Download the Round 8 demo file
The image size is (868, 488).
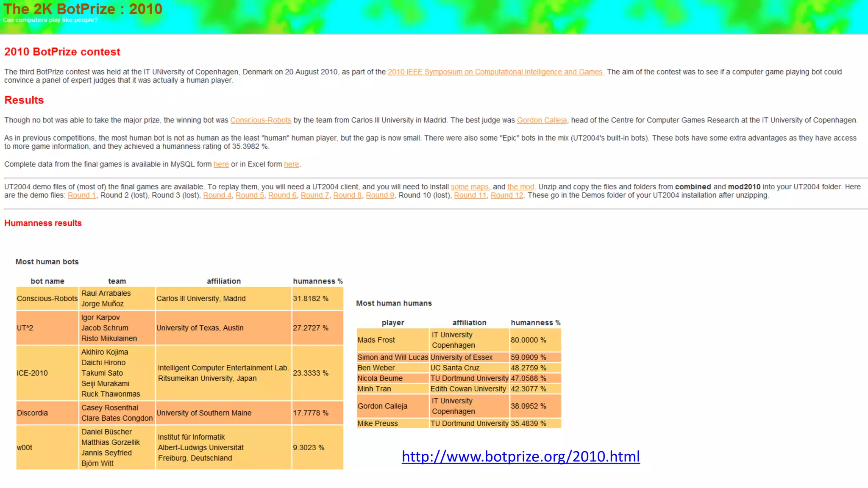coord(348,195)
